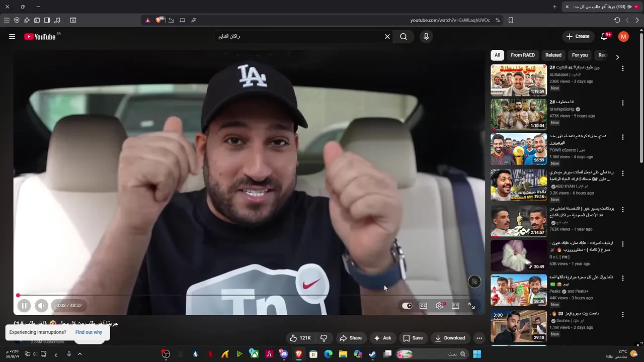Open the 1:19:59 ALBatabet video thumbnail
The width and height of the screenshot is (644, 362).
519,80
